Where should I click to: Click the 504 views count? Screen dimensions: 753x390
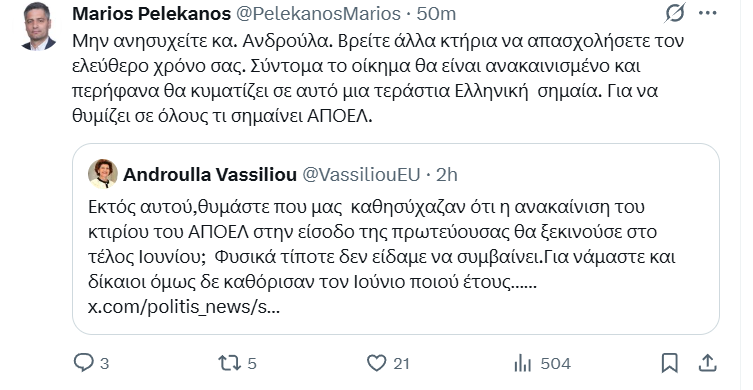click(556, 364)
